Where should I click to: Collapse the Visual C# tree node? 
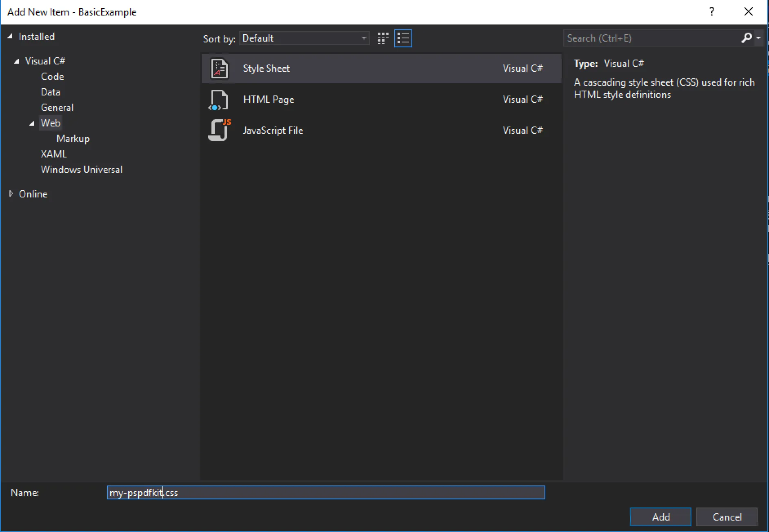pyautogui.click(x=17, y=61)
